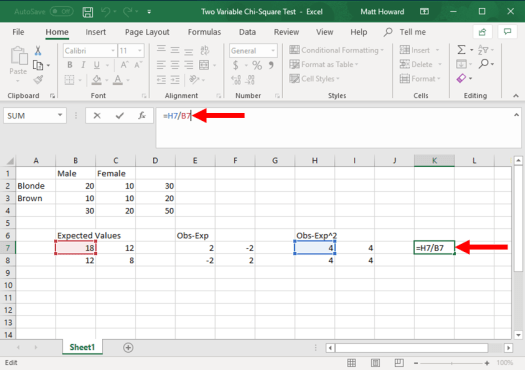Click the Format Painter icon
Viewport: 525px width, 370px height.
38,80
